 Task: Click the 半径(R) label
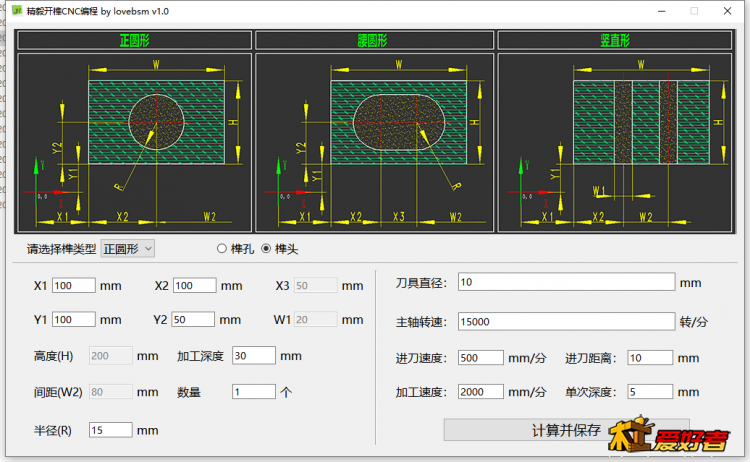(x=53, y=430)
